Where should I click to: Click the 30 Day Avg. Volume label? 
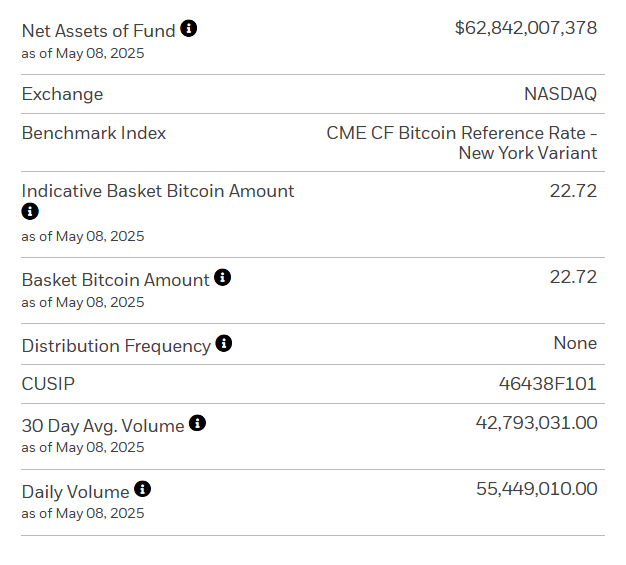coord(103,425)
